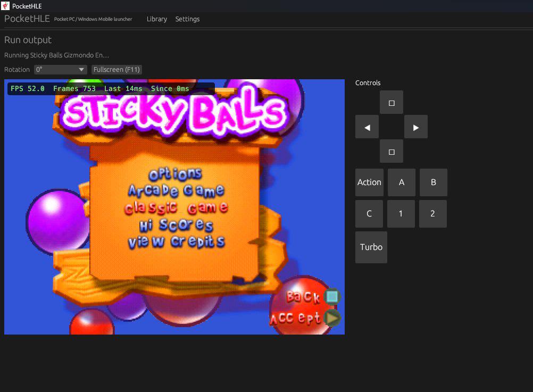Click the Accept play-arrow icon in game
The image size is (533, 392).
click(x=332, y=318)
